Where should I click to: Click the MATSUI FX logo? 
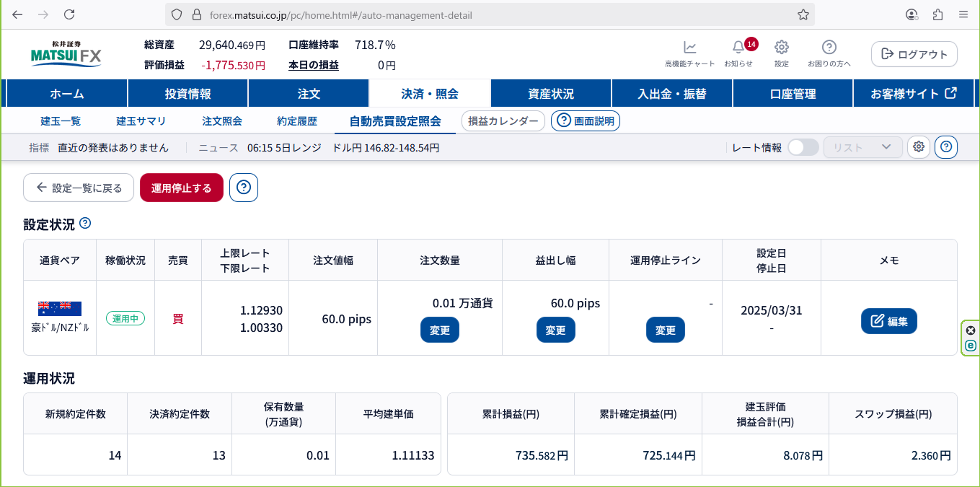point(67,54)
